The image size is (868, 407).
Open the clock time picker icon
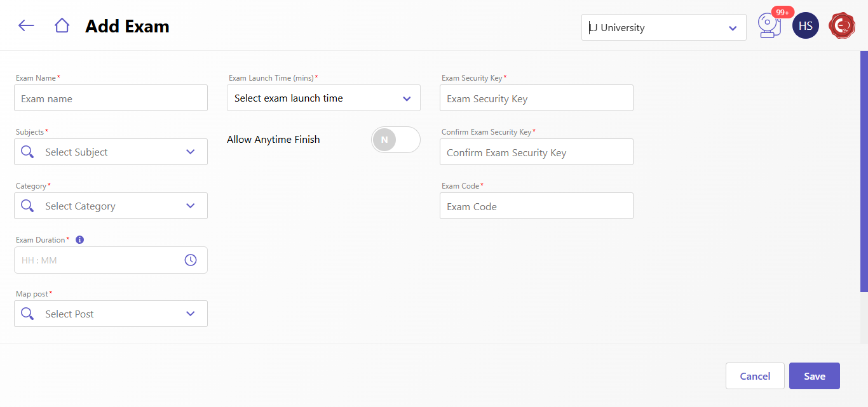(x=191, y=260)
